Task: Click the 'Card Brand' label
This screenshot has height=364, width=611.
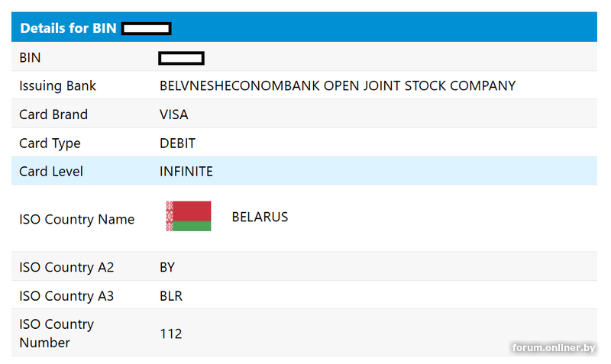Action: 53,114
